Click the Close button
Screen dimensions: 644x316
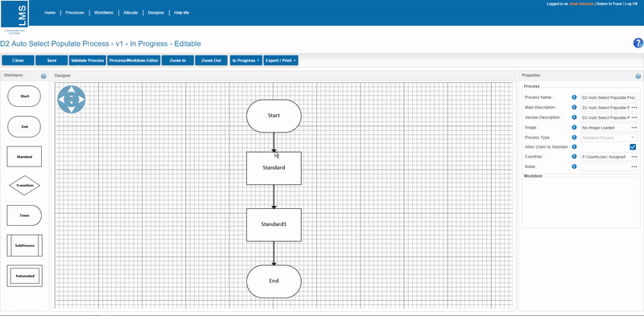pos(18,60)
